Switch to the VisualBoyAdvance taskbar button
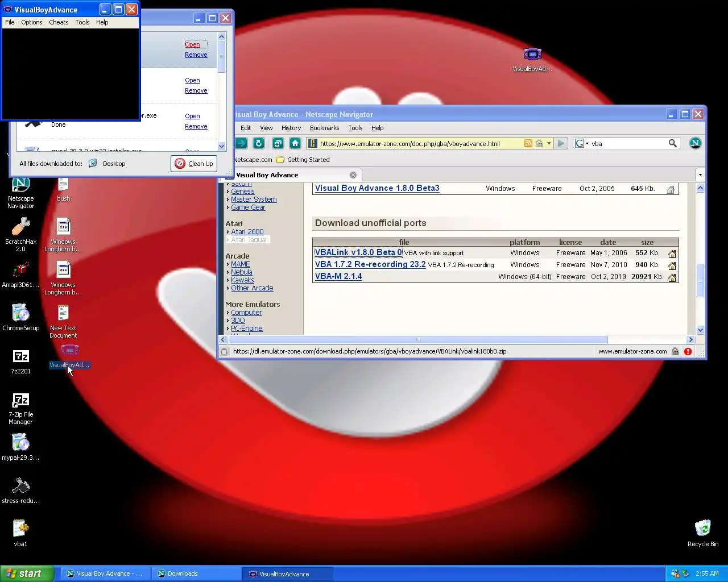This screenshot has width=728, height=582. (x=287, y=573)
